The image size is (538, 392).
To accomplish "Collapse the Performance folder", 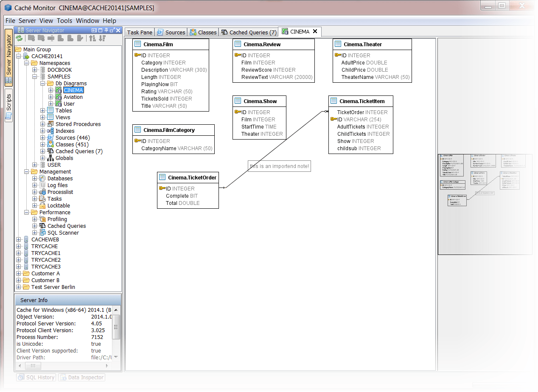I will pyautogui.click(x=27, y=213).
